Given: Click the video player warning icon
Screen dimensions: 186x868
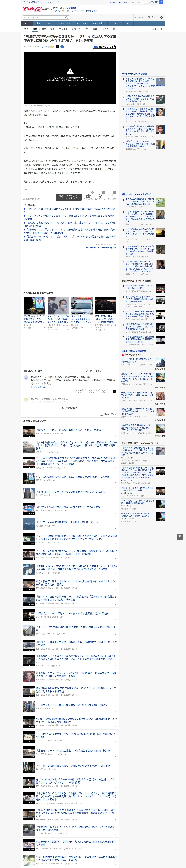Looking at the screenshot, I should tap(70, 71).
